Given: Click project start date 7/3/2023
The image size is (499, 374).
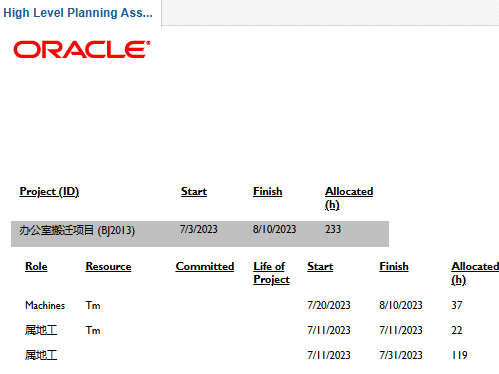Looking at the screenshot, I should pyautogui.click(x=199, y=229).
